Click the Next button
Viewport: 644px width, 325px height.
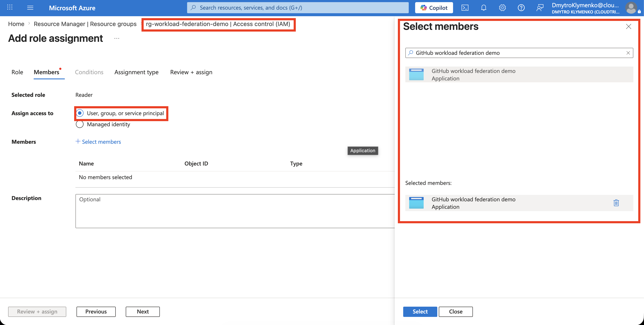click(143, 312)
